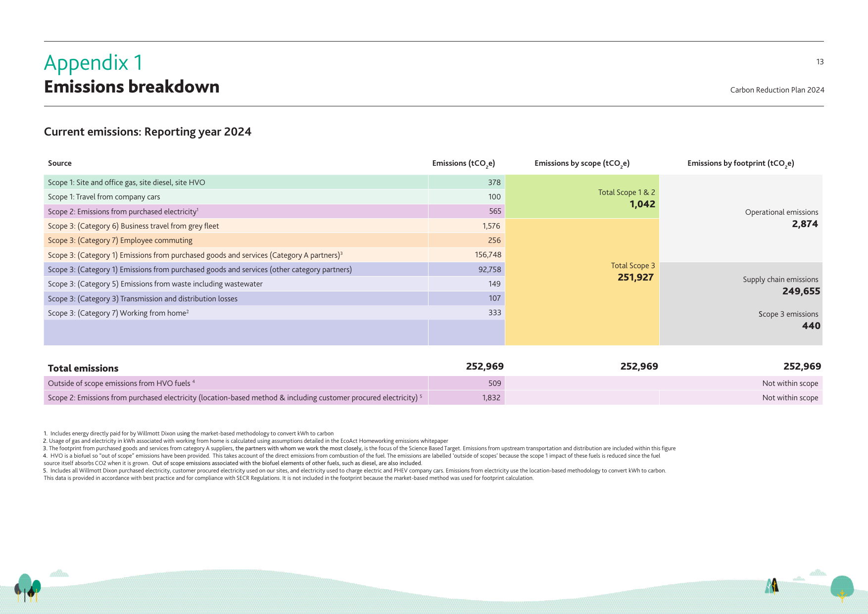Click the emissions value 149
868x614 pixels.
(494, 284)
